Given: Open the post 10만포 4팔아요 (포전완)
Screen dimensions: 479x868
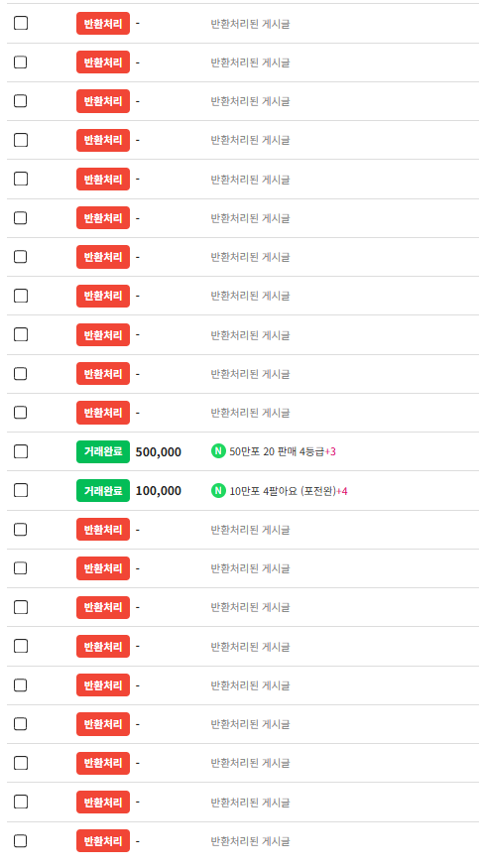Looking at the screenshot, I should coord(283,491).
